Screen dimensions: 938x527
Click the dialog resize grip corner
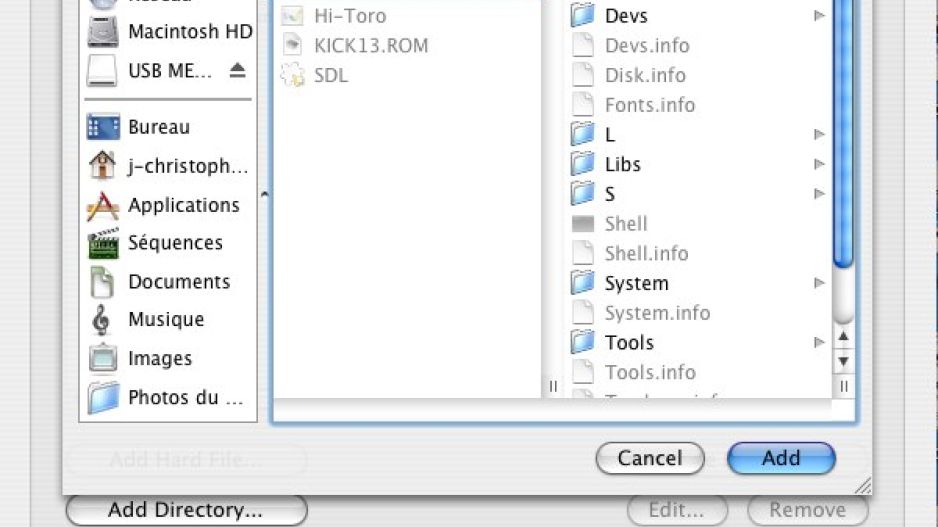(x=863, y=486)
